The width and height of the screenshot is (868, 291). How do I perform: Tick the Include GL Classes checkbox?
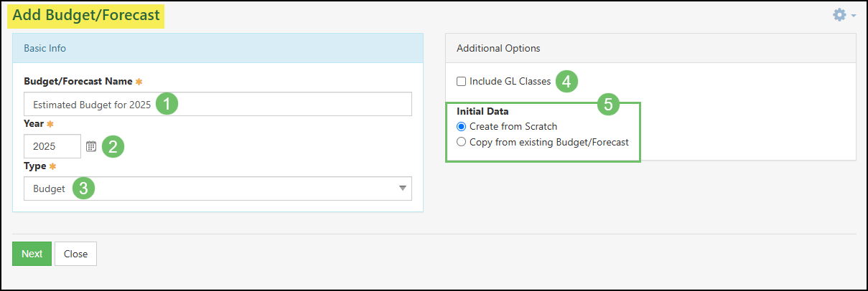(x=462, y=81)
